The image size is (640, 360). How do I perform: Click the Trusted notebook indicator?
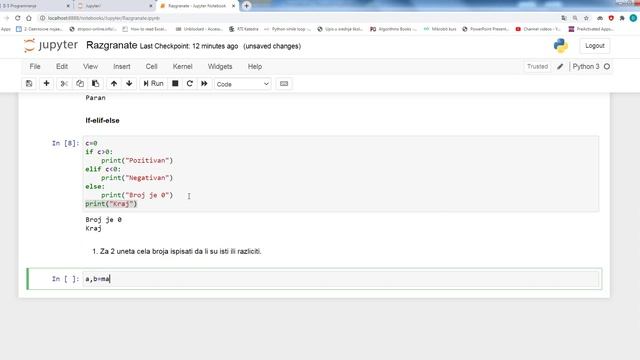pos(537,67)
